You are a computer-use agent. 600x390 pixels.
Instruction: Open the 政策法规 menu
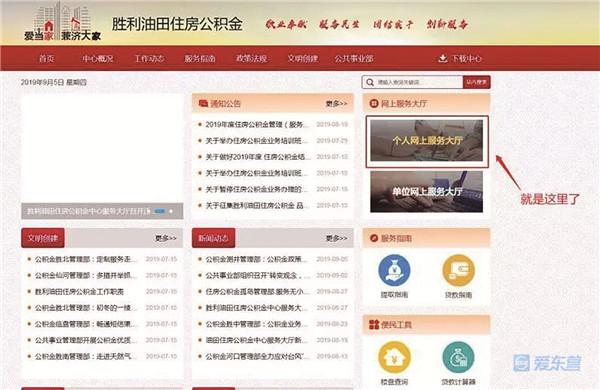(x=251, y=59)
